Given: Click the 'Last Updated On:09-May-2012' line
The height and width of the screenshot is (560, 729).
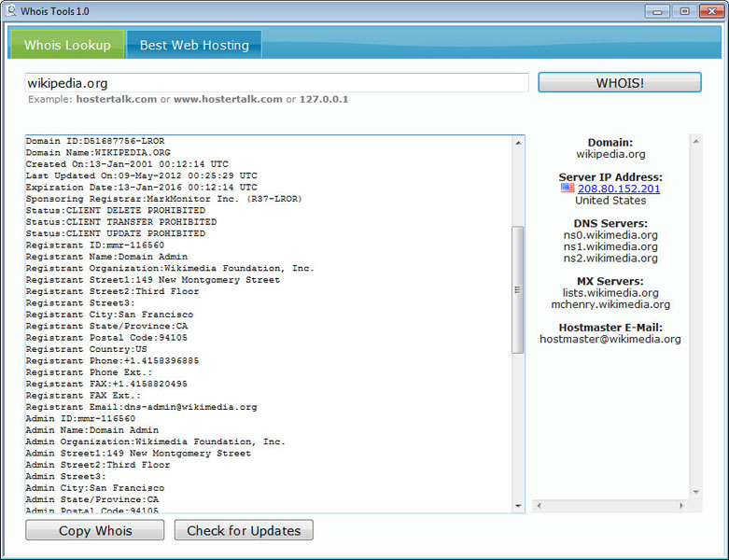Looking at the screenshot, I should [141, 175].
